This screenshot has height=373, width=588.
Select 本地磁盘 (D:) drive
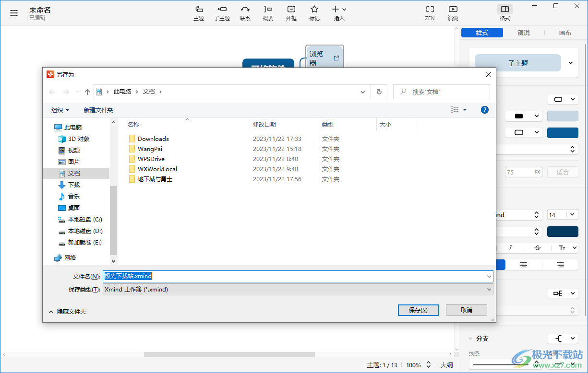tap(80, 231)
